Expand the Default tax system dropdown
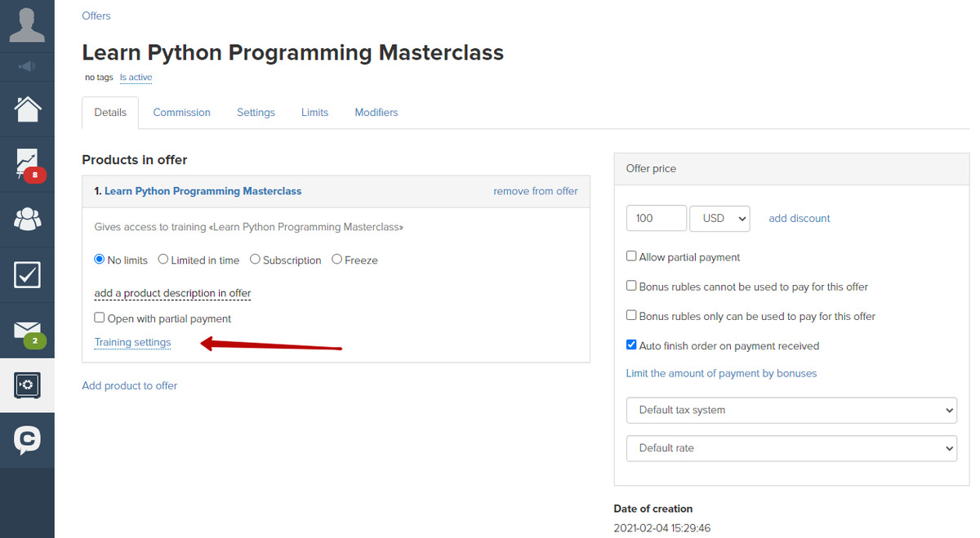This screenshot has height=538, width=980. click(791, 410)
